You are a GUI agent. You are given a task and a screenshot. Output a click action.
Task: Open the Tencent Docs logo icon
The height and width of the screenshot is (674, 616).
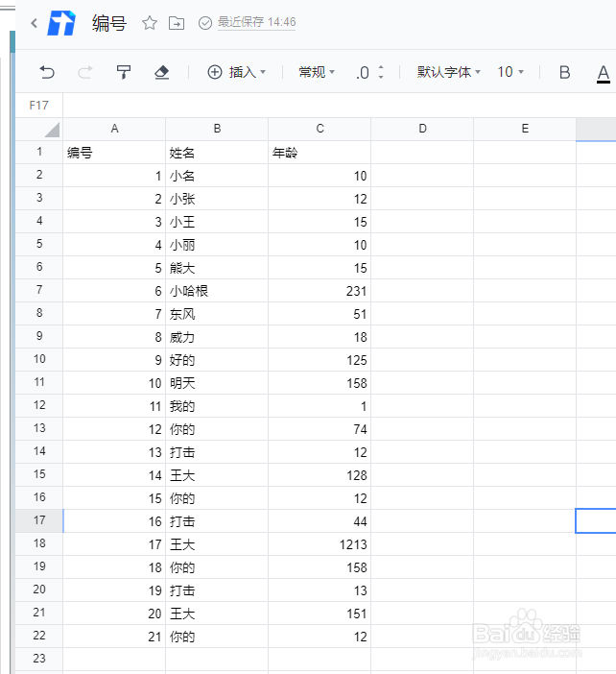tap(61, 23)
